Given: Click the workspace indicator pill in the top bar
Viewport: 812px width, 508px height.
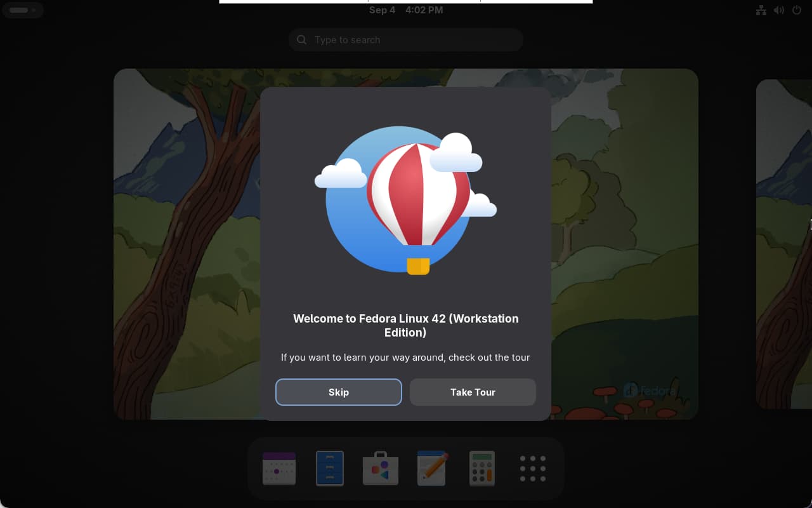Looking at the screenshot, I should point(22,10).
